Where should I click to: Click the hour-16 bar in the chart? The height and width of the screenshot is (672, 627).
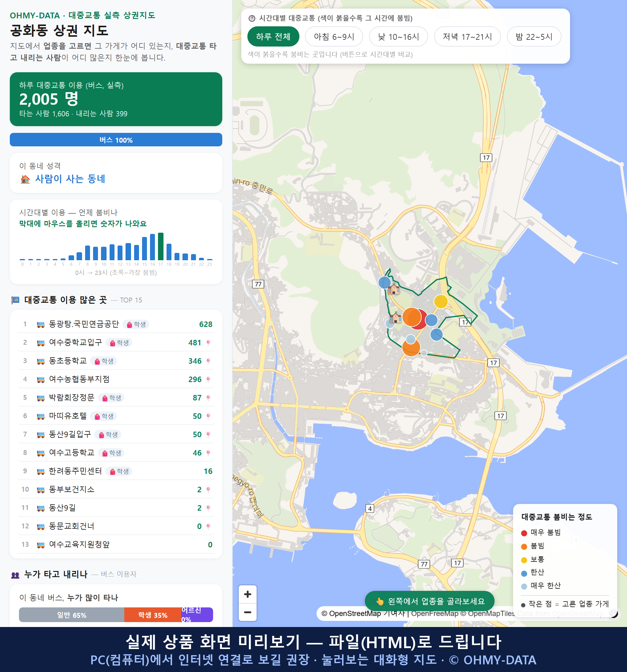click(x=153, y=247)
